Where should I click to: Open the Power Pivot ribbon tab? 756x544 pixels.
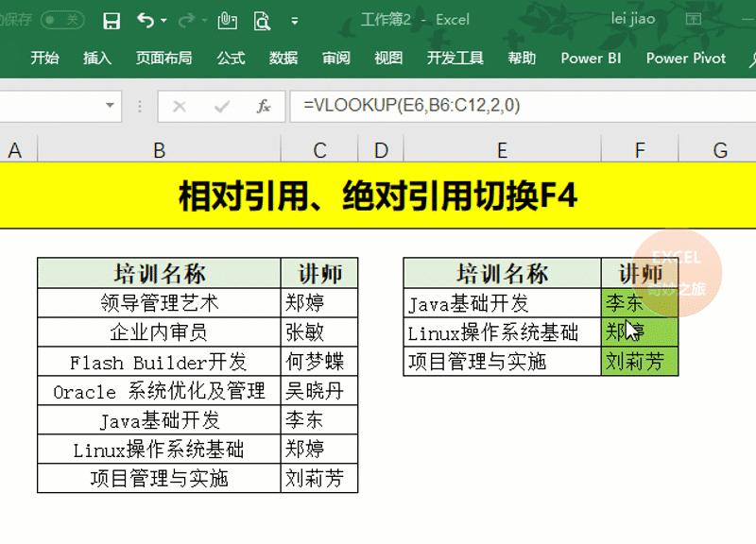pyautogui.click(x=686, y=58)
